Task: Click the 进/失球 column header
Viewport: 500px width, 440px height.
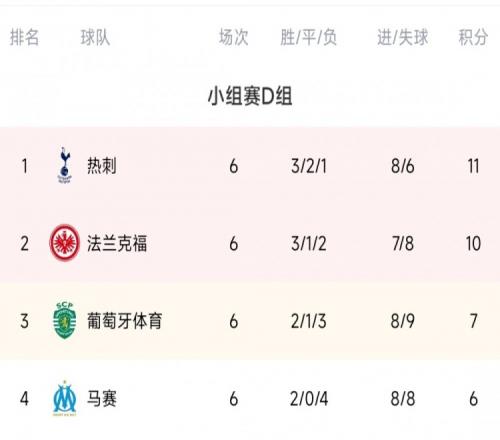Action: pos(403,37)
